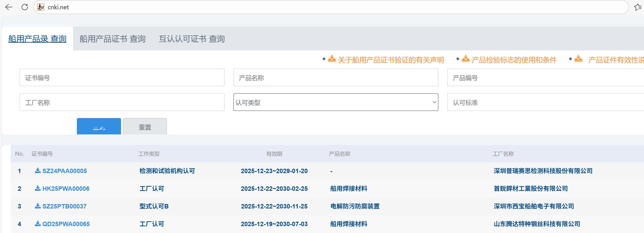
Task: Select 电解防污防腐装置 product name
Action: (x=355, y=206)
